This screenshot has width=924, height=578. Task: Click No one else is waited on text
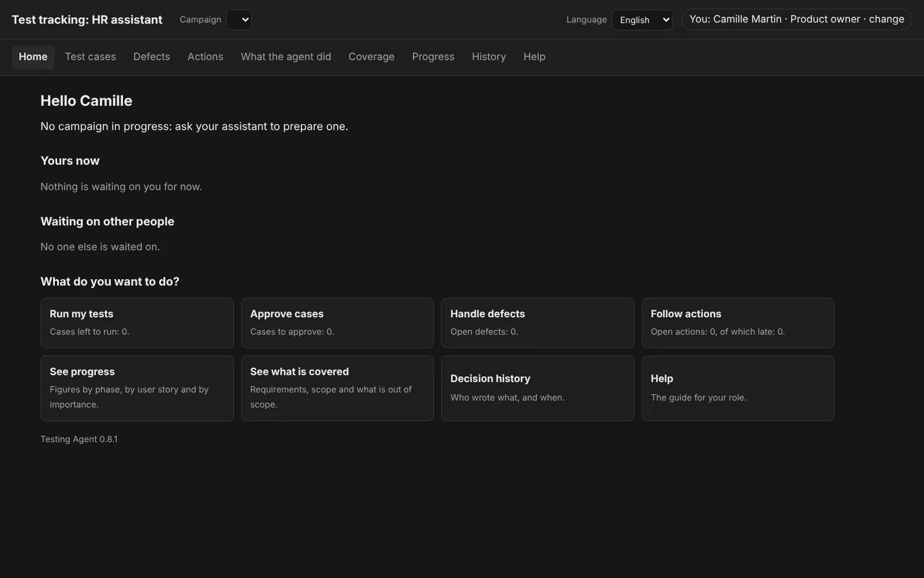(x=100, y=247)
